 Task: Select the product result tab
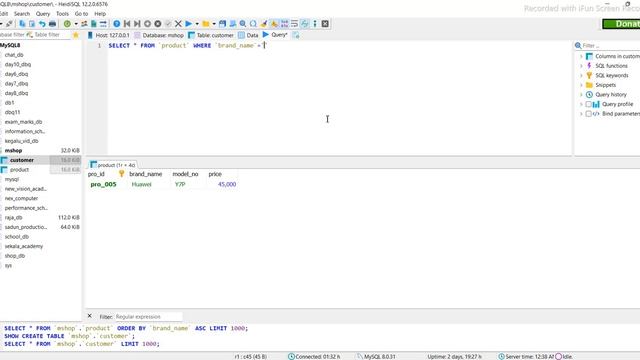pyautogui.click(x=113, y=165)
